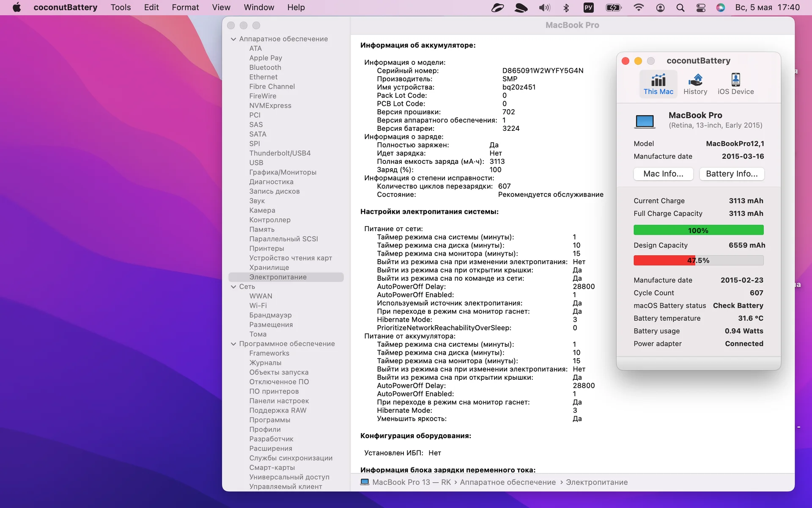Select Объекты запуска in the sidebar

click(279, 372)
